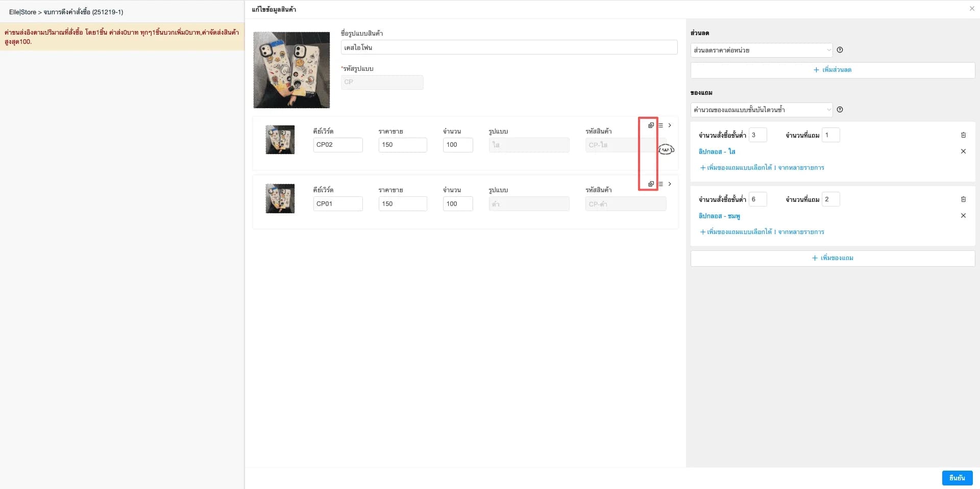
Task: Click the copy icon on CP01 row
Action: point(651,184)
